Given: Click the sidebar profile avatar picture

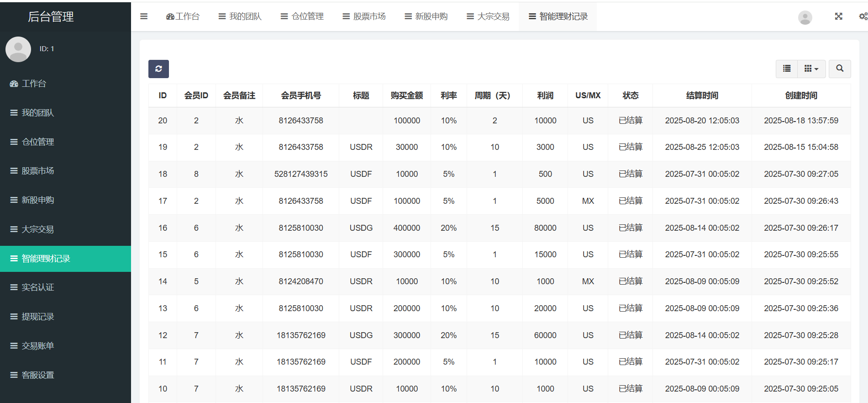Looking at the screenshot, I should click(18, 49).
